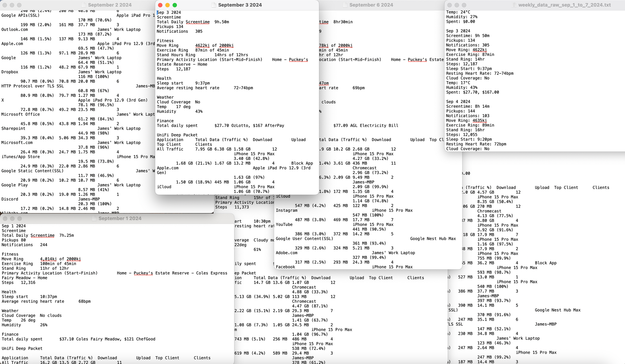
Task: Click the document icon of September 1 2024 window
Action: coord(94,218)
